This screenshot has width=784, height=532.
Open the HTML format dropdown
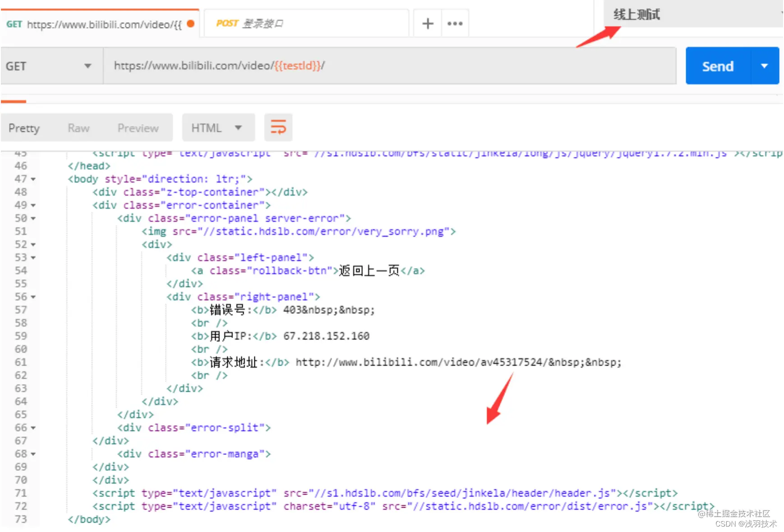(218, 128)
